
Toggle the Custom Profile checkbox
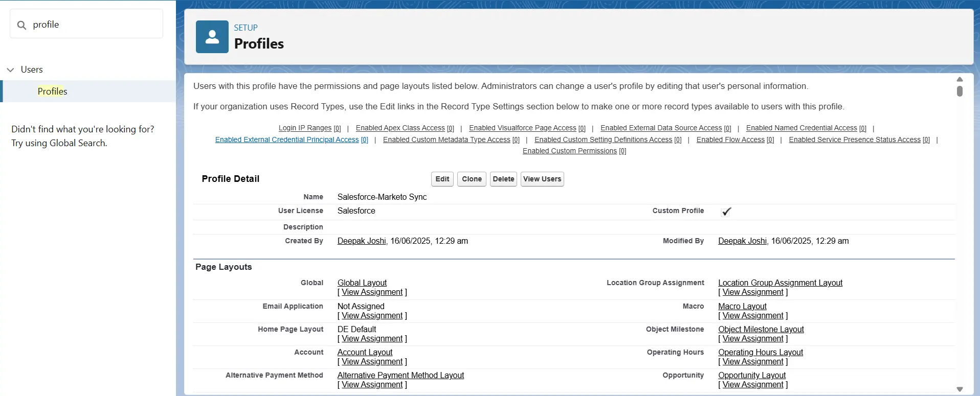pos(726,212)
